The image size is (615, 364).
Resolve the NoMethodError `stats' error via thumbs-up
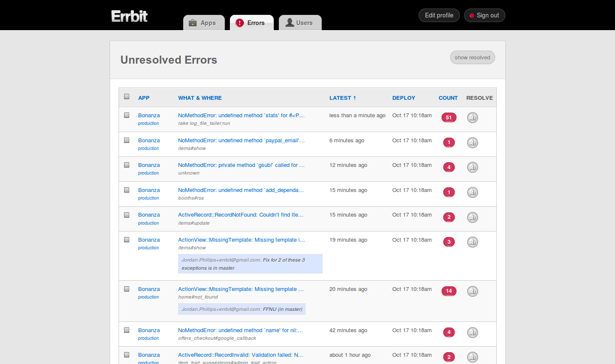tap(472, 118)
